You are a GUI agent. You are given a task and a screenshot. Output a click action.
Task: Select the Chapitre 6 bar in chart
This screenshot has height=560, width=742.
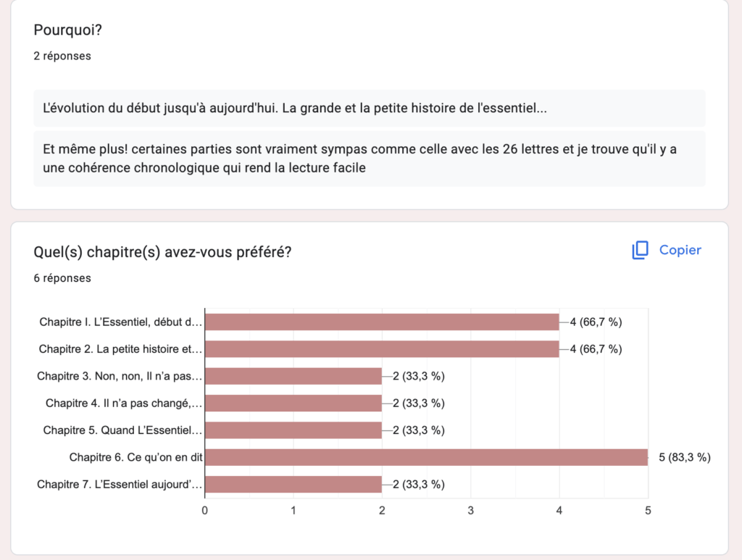(x=426, y=457)
